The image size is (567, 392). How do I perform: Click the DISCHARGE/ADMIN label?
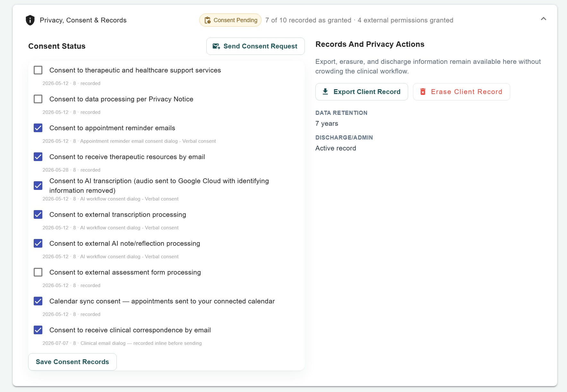(x=344, y=138)
